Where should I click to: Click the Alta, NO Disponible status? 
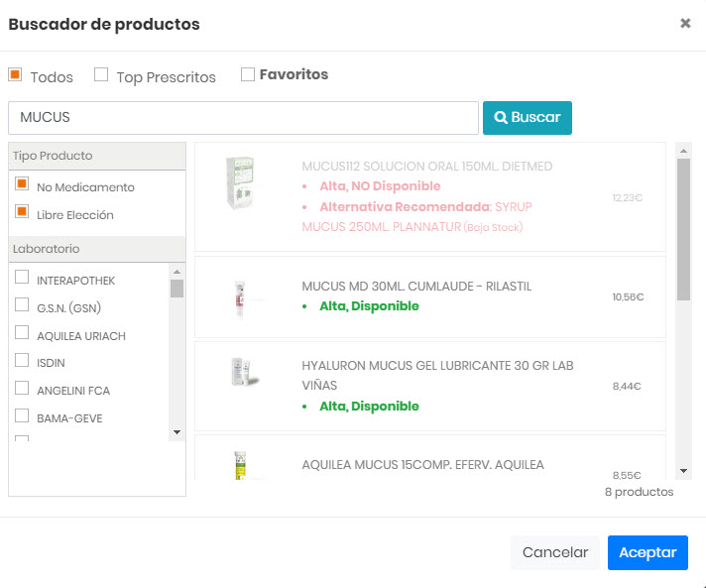[380, 186]
